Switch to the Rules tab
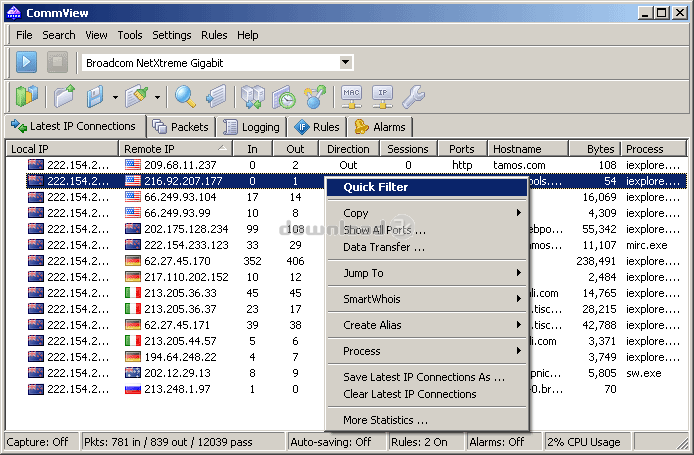The width and height of the screenshot is (694, 455). click(317, 127)
